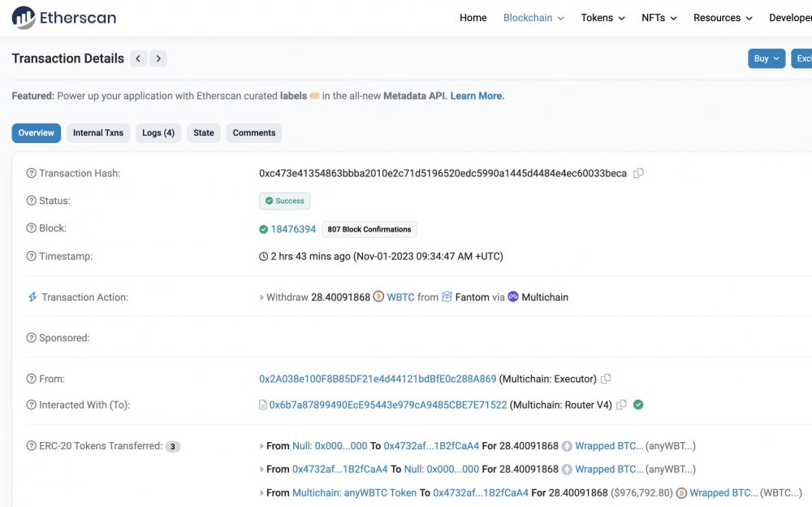Click the Etherscan logo
The height and width of the screenshot is (507, 812).
click(x=64, y=18)
